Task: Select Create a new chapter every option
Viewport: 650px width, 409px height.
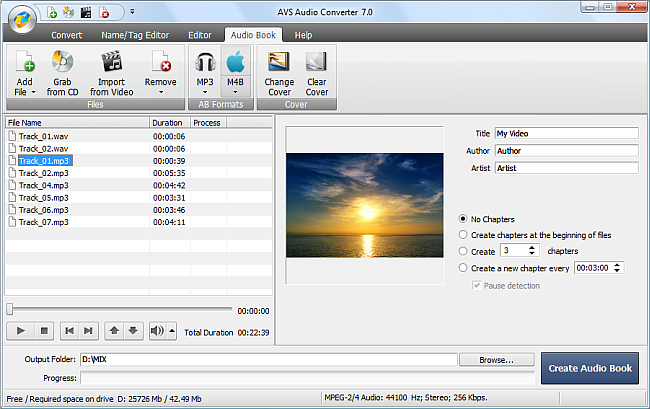Action: [x=463, y=268]
